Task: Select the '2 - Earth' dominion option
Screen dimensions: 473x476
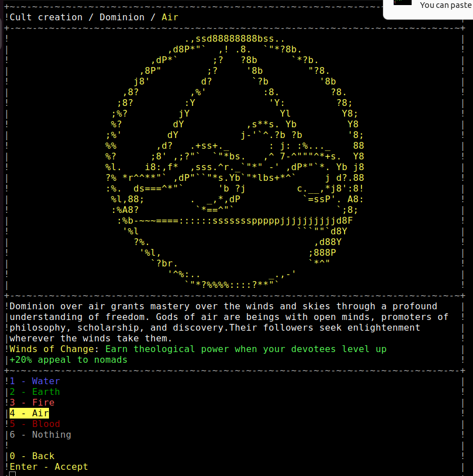Action: (35, 392)
